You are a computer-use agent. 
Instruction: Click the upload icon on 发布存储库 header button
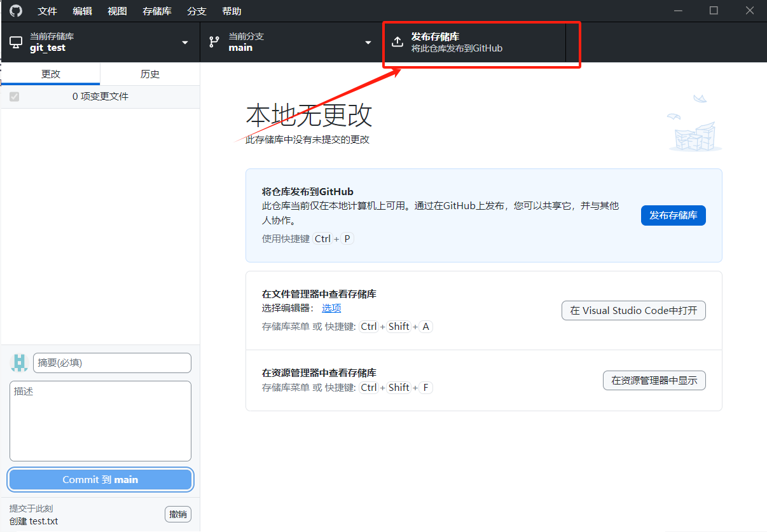click(x=397, y=41)
